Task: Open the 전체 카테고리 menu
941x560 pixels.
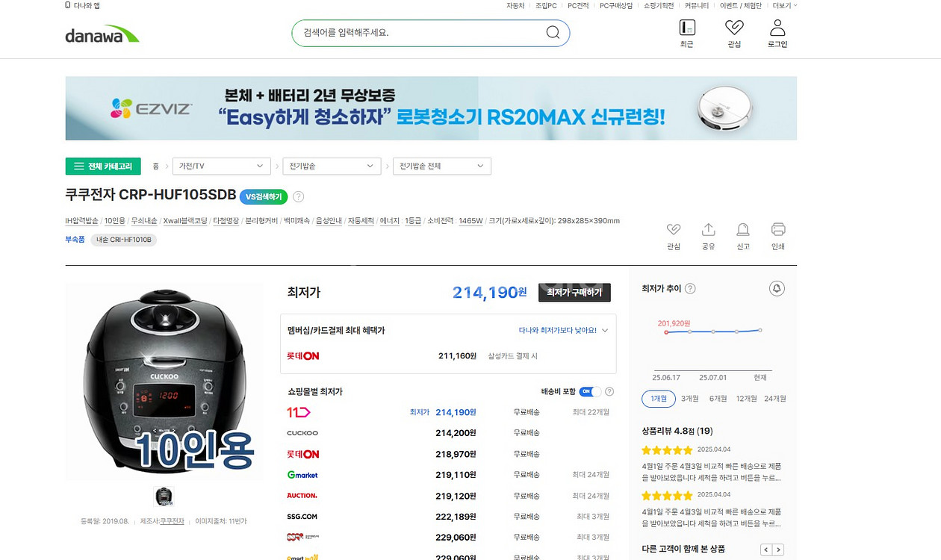Action: [103, 166]
